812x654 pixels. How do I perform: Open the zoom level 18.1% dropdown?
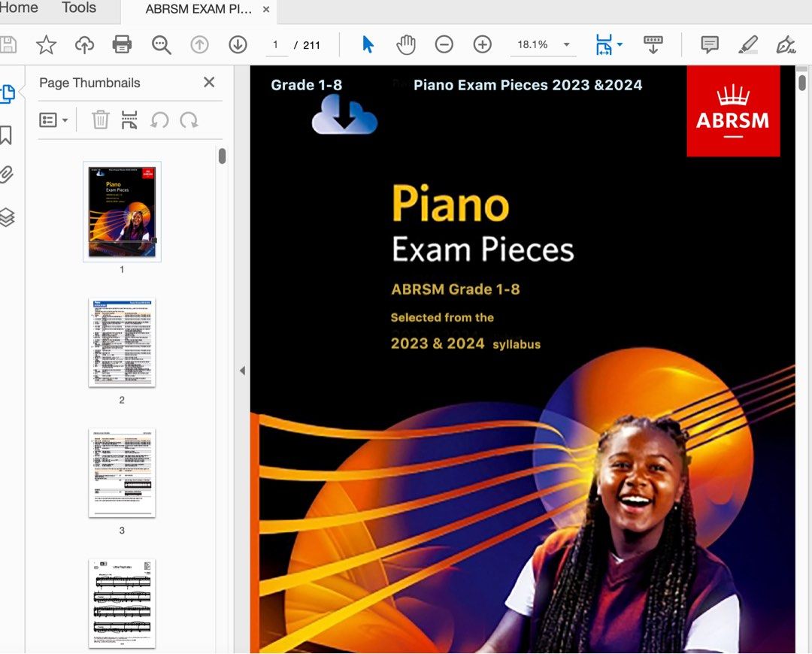(566, 45)
